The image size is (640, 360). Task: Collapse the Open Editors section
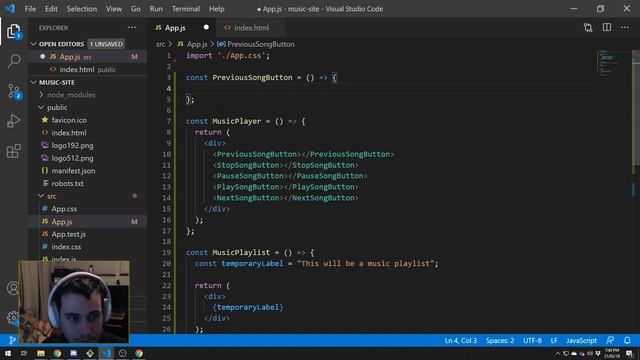click(x=33, y=44)
